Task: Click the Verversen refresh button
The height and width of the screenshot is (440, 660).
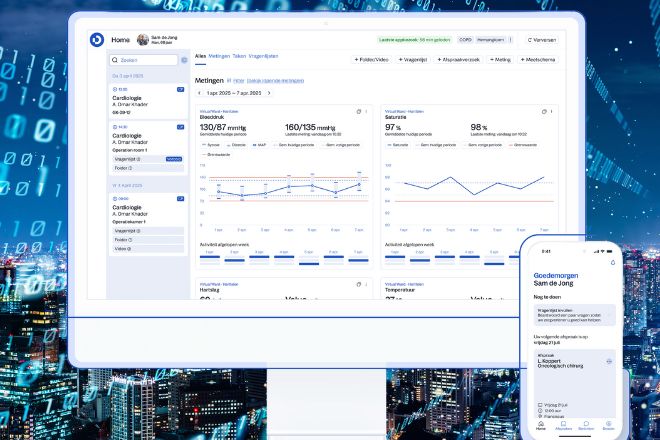Action: tap(541, 40)
